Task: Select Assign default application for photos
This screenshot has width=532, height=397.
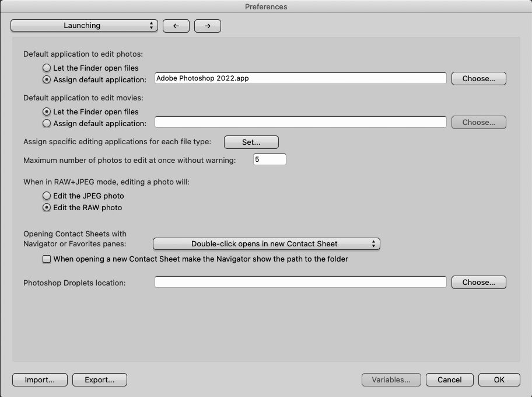Action: [x=47, y=79]
